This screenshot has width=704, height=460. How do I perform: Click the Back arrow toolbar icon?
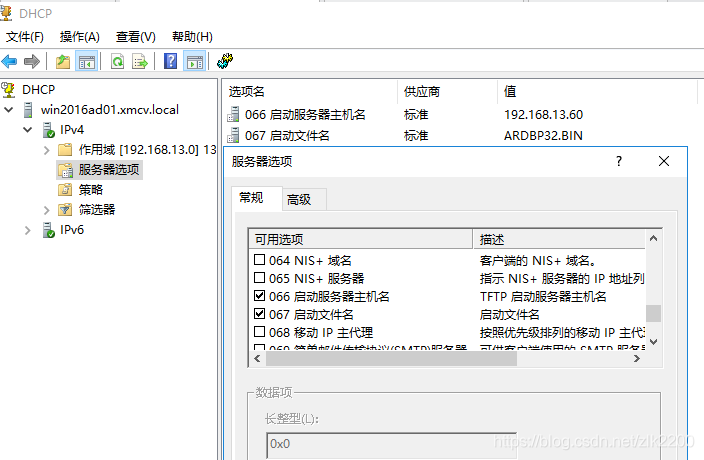pos(9,61)
